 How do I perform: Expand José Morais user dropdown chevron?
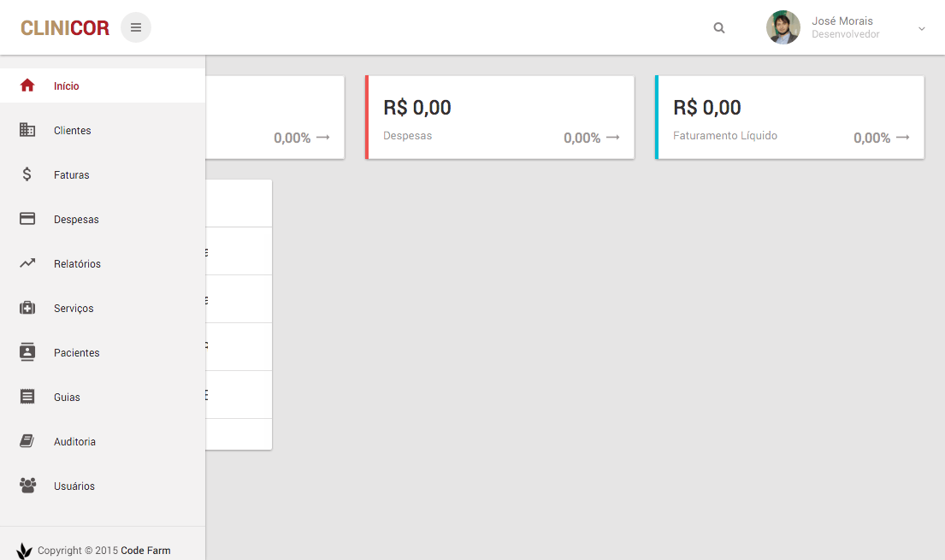922,28
